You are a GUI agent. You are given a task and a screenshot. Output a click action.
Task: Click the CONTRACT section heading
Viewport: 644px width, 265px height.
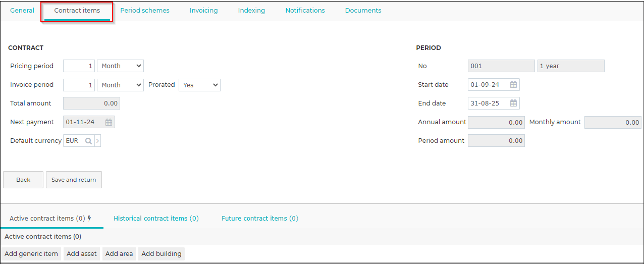26,48
